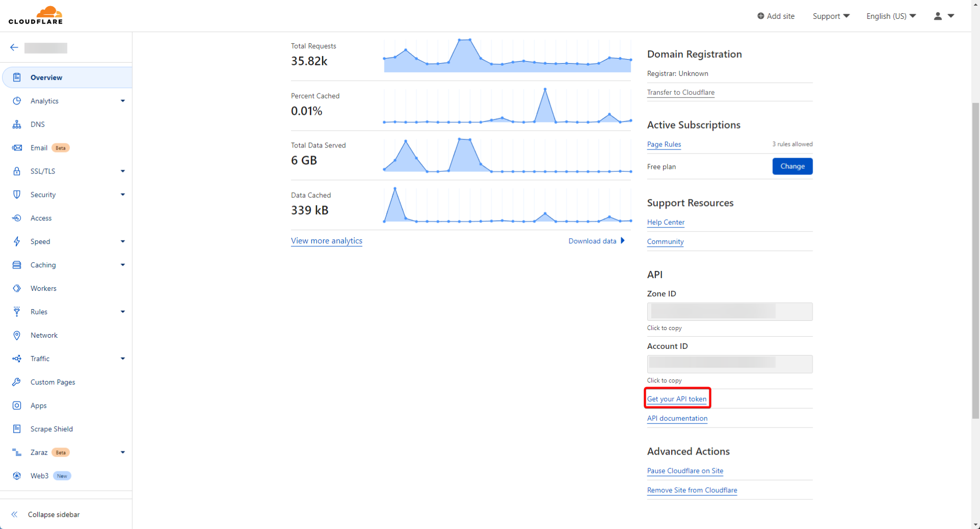Viewport: 980px width, 529px height.
Task: Click the Cloudflare logo
Action: click(35, 15)
